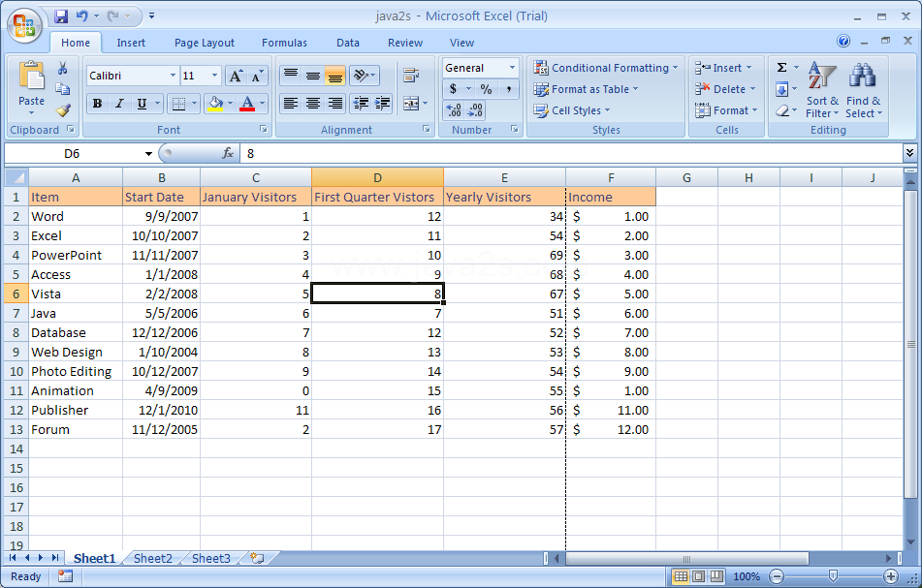Increase the cell indent

tap(382, 104)
